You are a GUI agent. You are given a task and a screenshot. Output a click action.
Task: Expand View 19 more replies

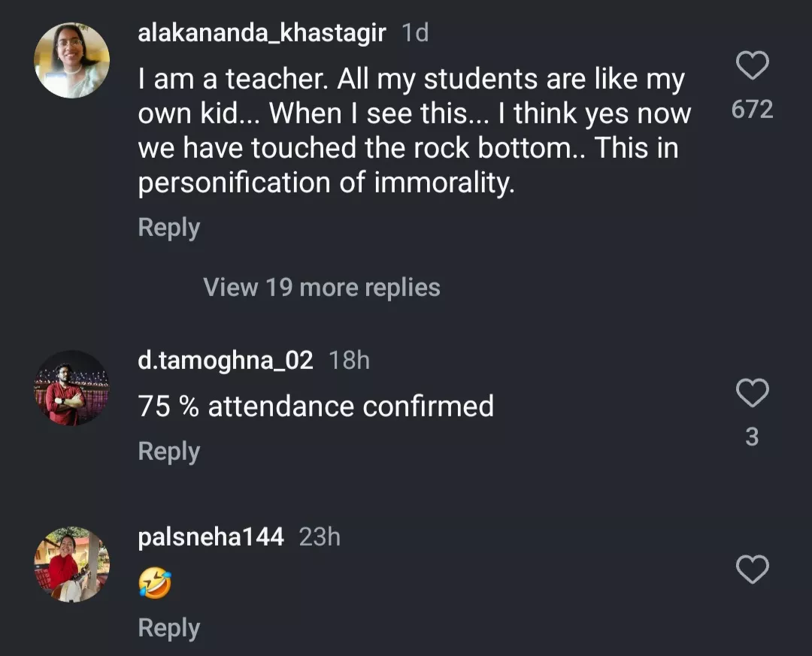[321, 287]
